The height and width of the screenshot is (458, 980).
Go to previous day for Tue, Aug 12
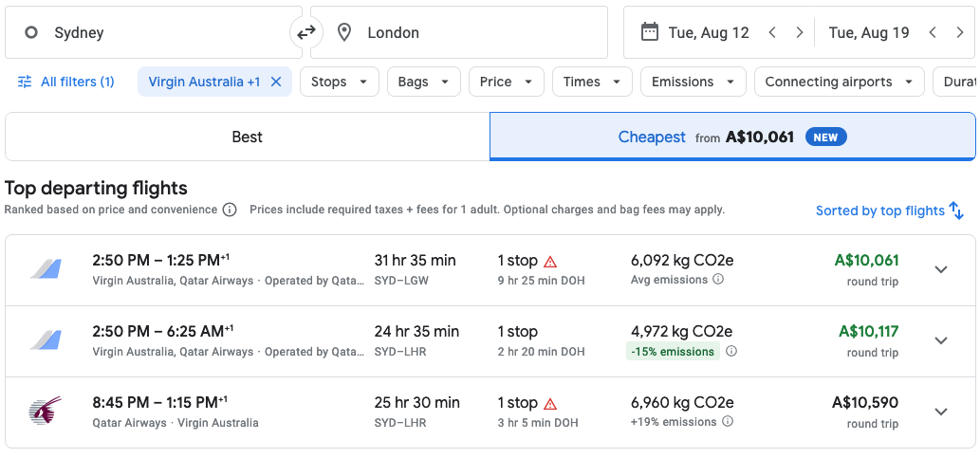772,32
